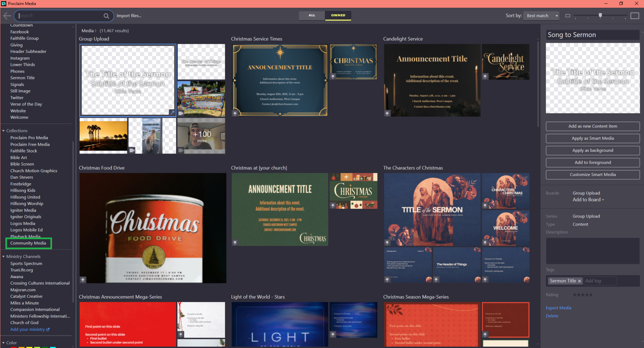Open the Group Upload expand arrow icon
The width and height of the screenshot is (644, 348).
tap(172, 113)
